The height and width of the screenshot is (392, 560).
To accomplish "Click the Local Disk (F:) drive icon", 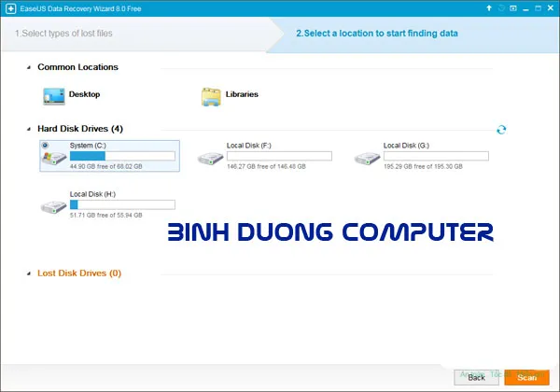I will point(211,158).
